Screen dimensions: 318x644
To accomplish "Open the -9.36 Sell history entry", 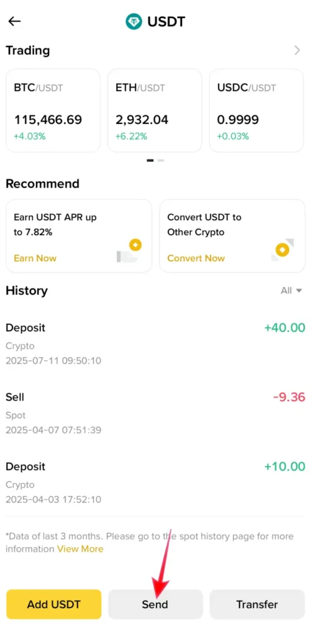I will click(x=155, y=413).
